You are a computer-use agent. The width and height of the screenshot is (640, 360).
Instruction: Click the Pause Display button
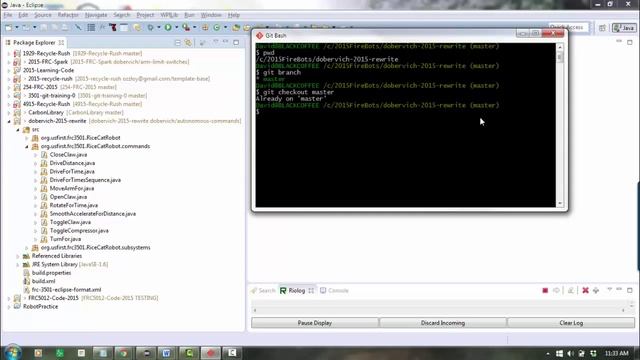(x=315, y=323)
